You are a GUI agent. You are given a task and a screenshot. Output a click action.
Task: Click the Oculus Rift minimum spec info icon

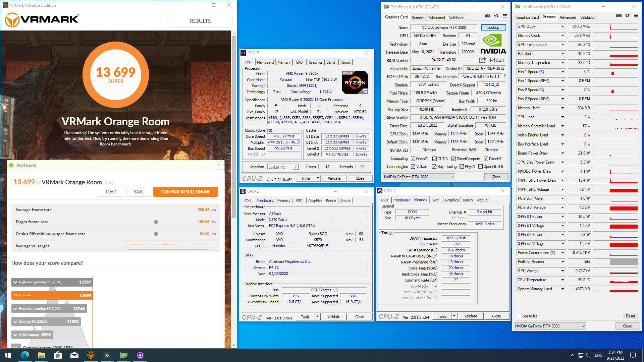pyautogui.click(x=156, y=234)
